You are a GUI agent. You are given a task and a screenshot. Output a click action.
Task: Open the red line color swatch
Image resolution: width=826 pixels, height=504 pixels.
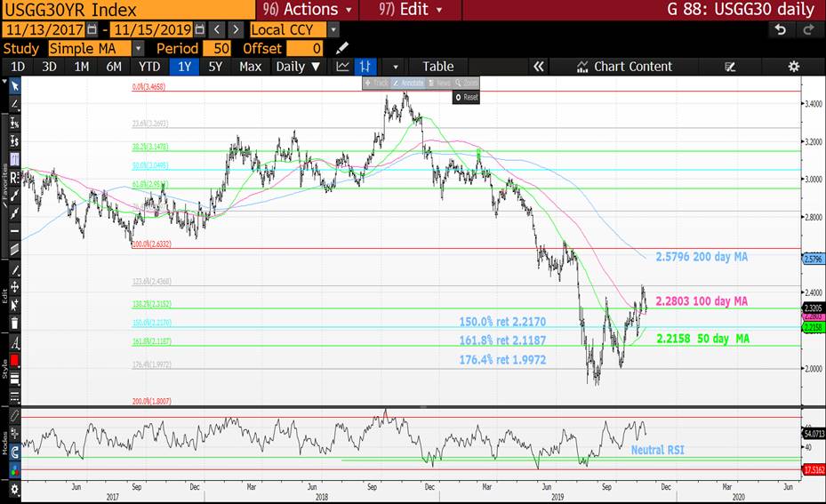pyautogui.click(x=14, y=360)
